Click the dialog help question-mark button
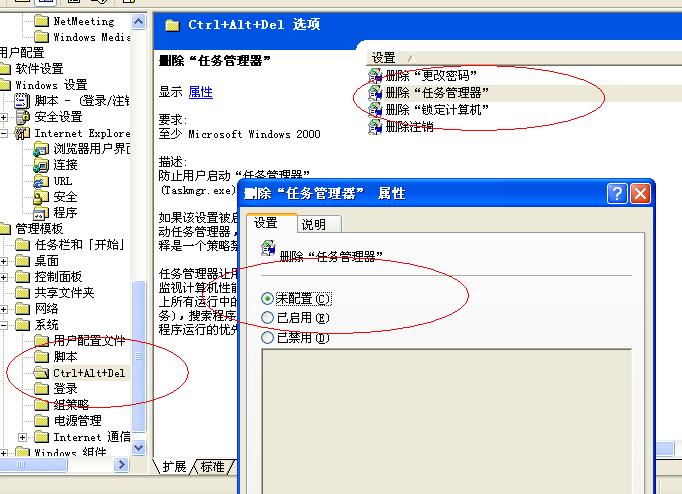 (x=617, y=193)
